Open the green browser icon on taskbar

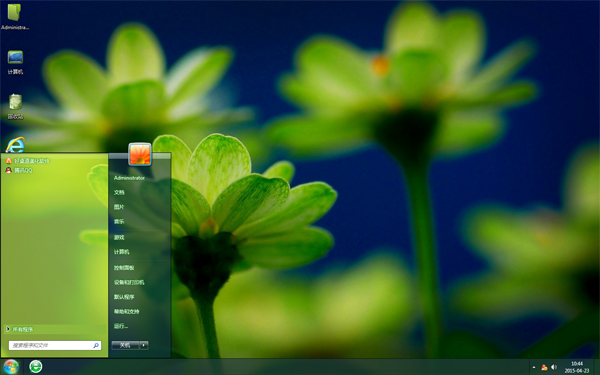click(x=36, y=367)
